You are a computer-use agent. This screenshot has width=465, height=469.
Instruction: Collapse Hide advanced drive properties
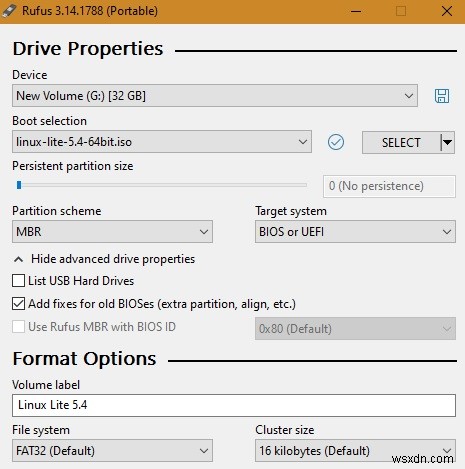tap(104, 259)
